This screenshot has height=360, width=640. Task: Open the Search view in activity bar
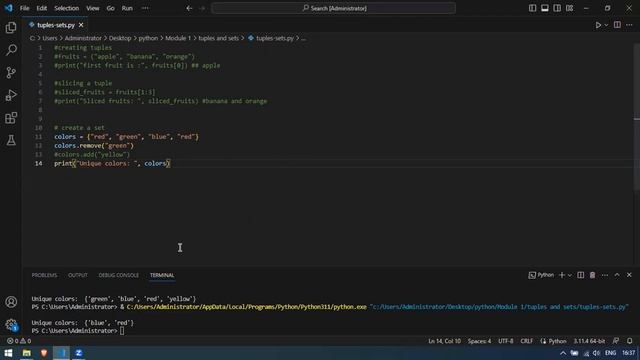[x=11, y=50]
